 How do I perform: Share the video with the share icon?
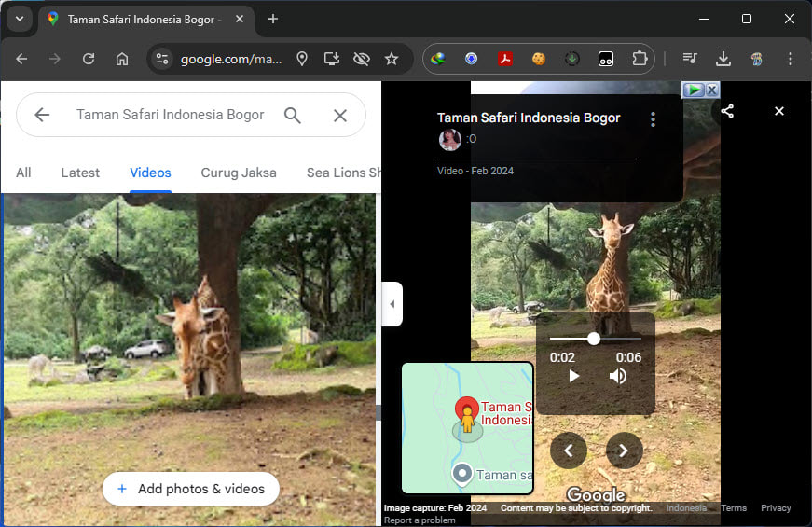(x=727, y=111)
